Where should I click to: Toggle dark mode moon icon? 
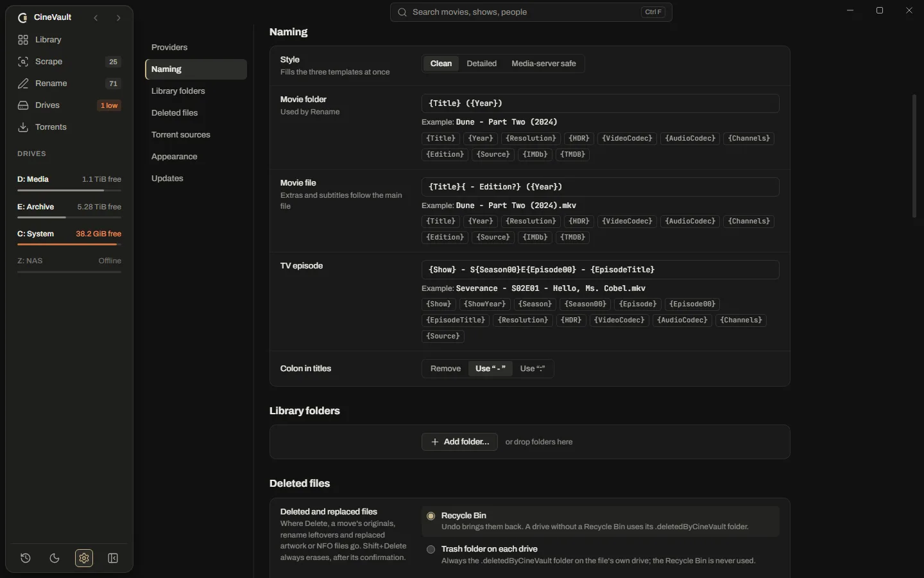(x=55, y=558)
